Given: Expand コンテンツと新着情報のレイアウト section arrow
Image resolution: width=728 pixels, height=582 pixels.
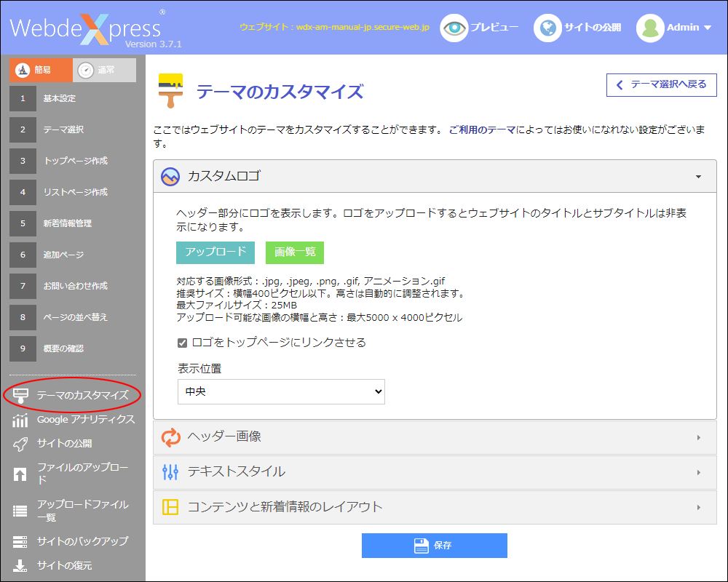Looking at the screenshot, I should pyautogui.click(x=698, y=507).
